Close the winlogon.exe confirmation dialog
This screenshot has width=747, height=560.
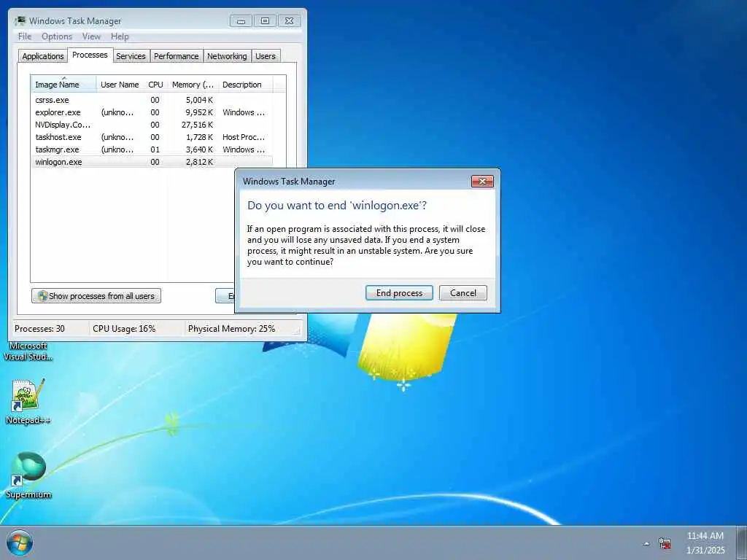pos(482,182)
